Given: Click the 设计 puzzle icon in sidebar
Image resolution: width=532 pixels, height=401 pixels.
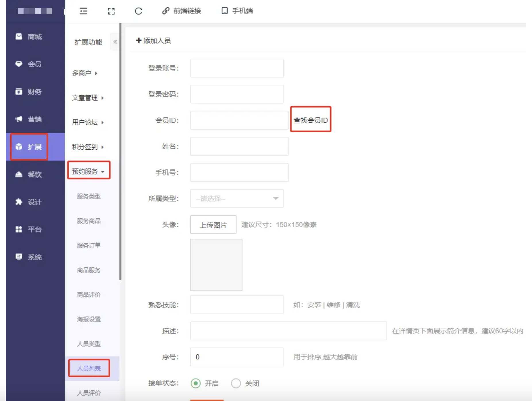Looking at the screenshot, I should [19, 202].
